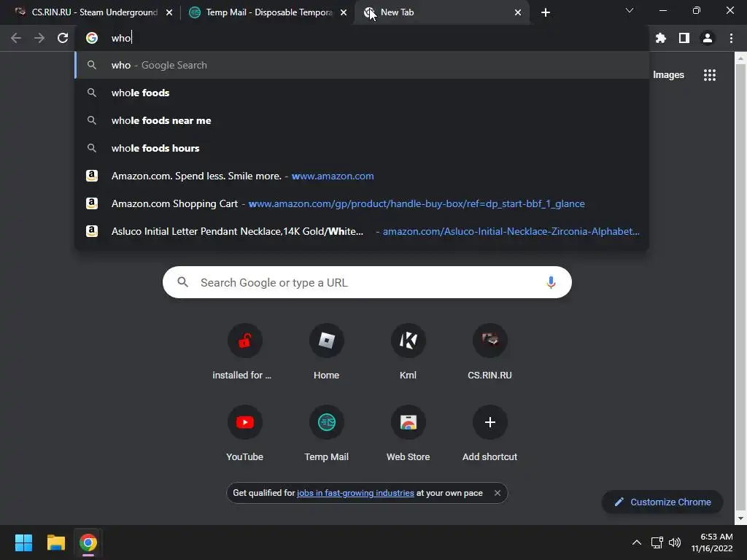This screenshot has height=560, width=747.
Task: Select 'who - Google Search' suggestion
Action: (362, 65)
